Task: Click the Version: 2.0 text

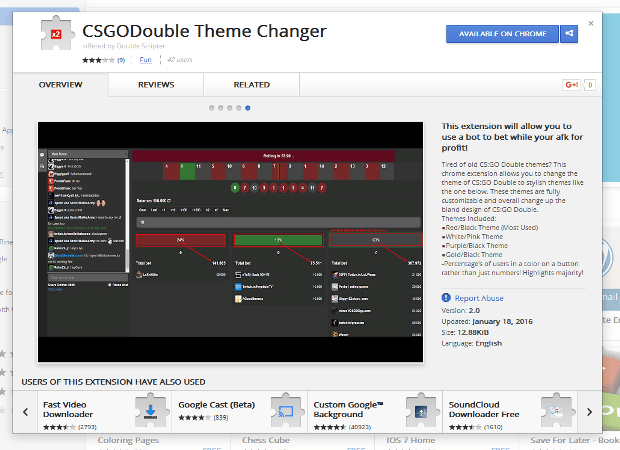Action: (x=461, y=310)
